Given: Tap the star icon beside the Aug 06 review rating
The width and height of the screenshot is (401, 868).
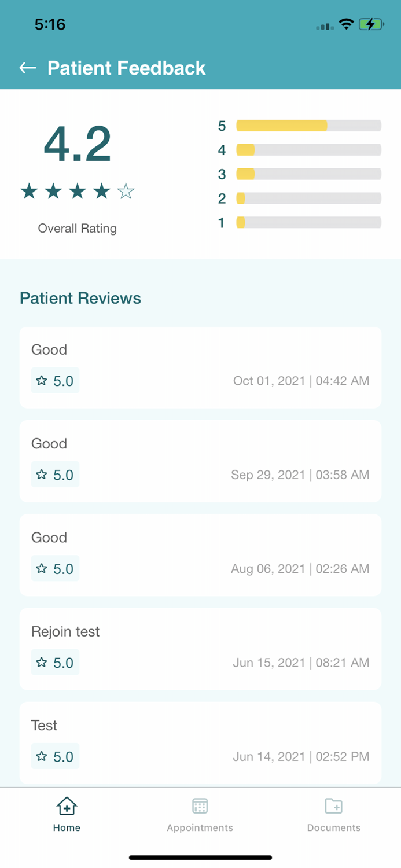Looking at the screenshot, I should point(41,568).
